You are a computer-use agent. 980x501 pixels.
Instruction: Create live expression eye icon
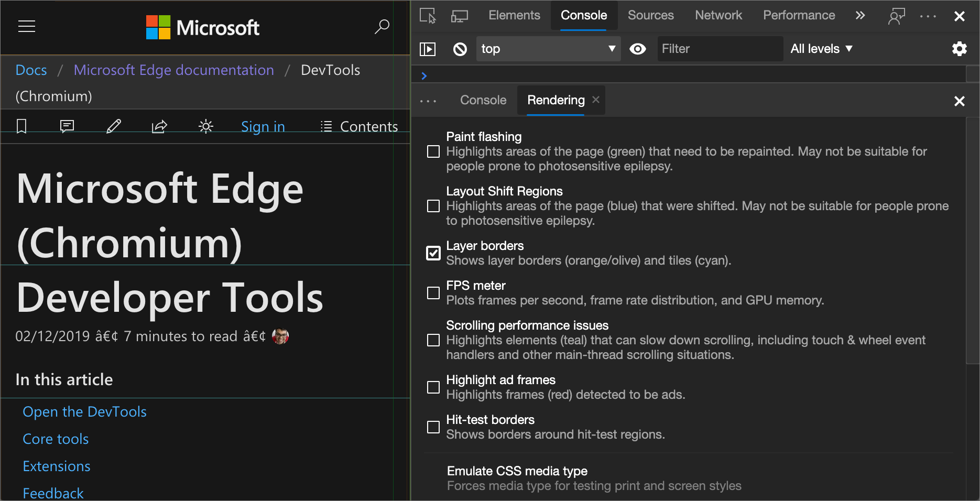pos(638,49)
